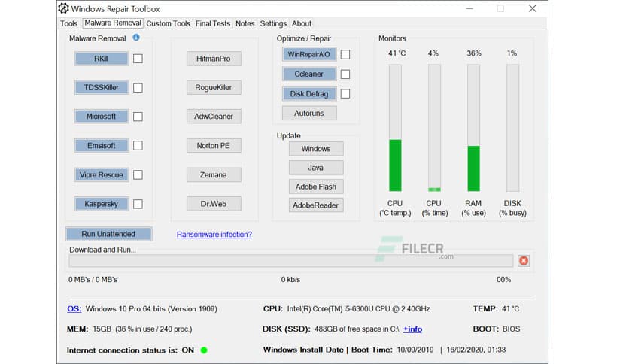Follow the OS: link
This screenshot has height=364, width=629.
click(74, 308)
